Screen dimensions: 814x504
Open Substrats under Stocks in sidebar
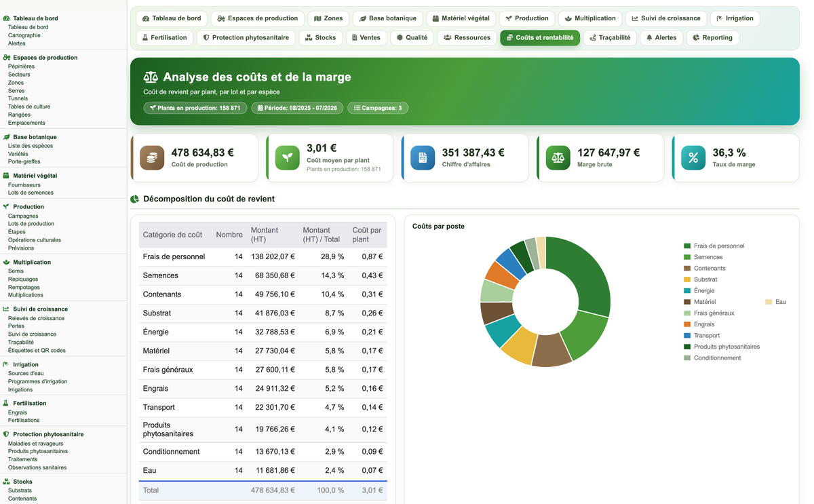(20, 490)
